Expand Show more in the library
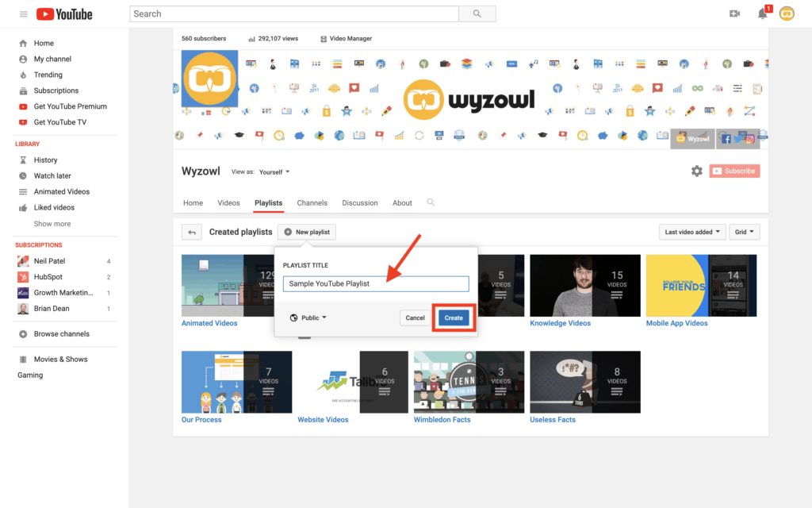This screenshot has height=508, width=812. (52, 224)
